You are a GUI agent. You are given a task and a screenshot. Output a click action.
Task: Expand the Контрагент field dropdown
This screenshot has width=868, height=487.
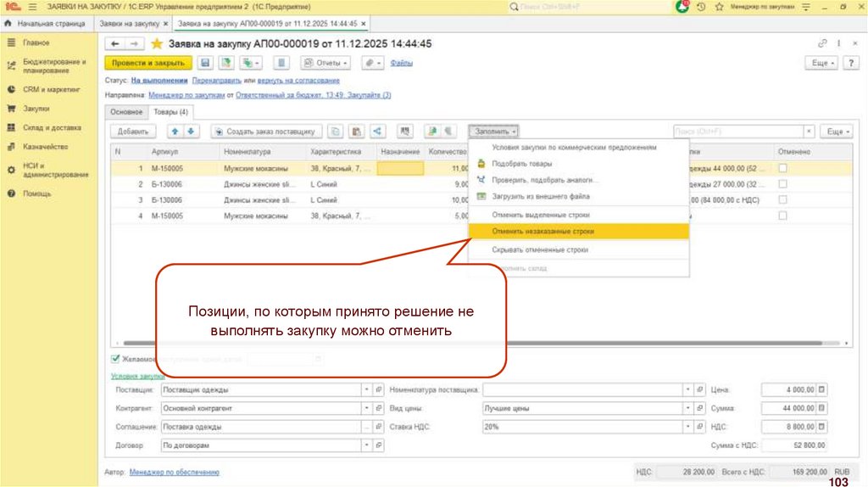[x=366, y=408]
